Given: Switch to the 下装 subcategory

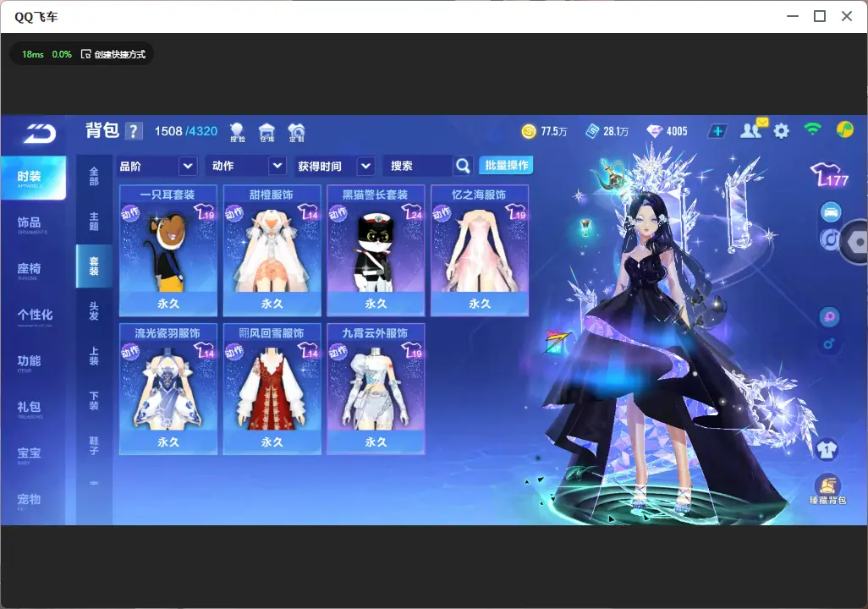Looking at the screenshot, I should 94,401.
